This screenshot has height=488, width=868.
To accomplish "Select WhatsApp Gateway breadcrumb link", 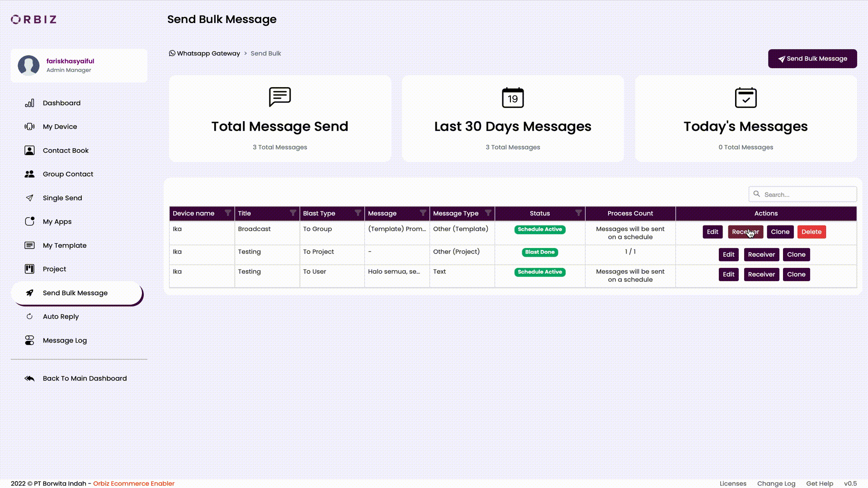I will (208, 53).
